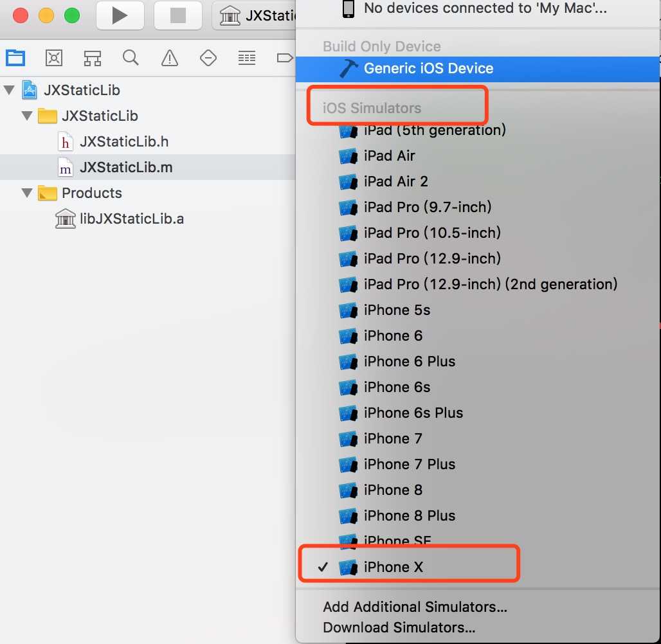The width and height of the screenshot is (661, 644).
Task: Pick iPhone 6 Plus simulator
Action: click(x=478, y=361)
